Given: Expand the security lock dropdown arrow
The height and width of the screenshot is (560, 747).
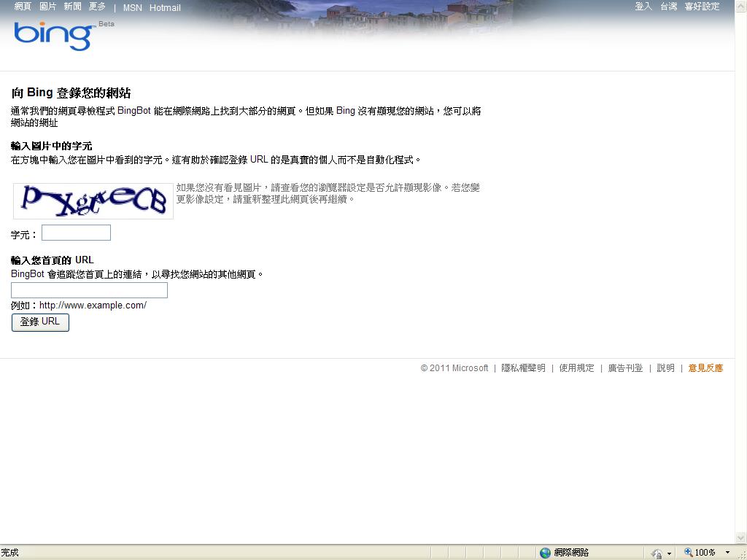Looking at the screenshot, I should tap(669, 553).
